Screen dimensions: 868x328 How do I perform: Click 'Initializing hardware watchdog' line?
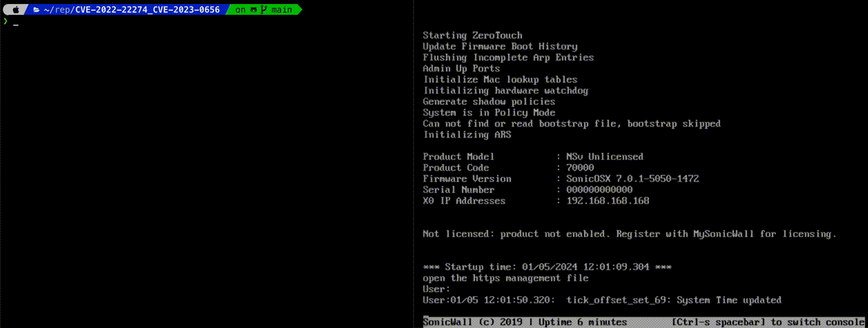(x=506, y=91)
